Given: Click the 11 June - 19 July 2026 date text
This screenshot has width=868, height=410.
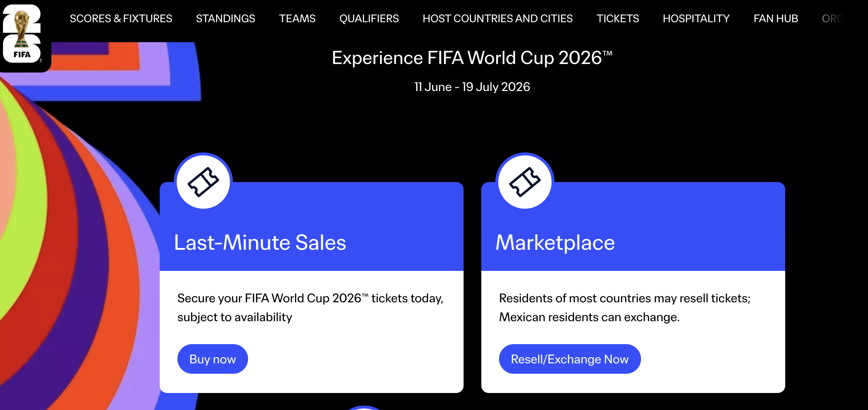Looking at the screenshot, I should (x=471, y=87).
